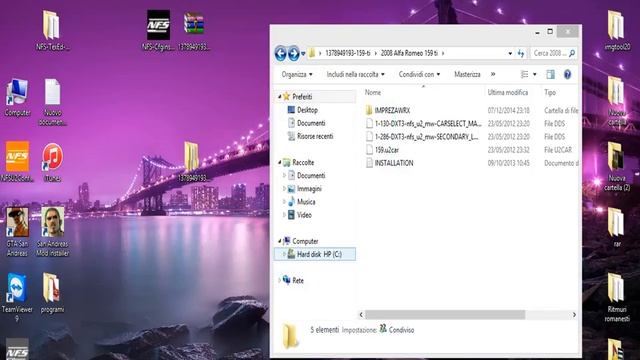Open Explorer help icon
The image size is (640, 360).
click(567, 74)
